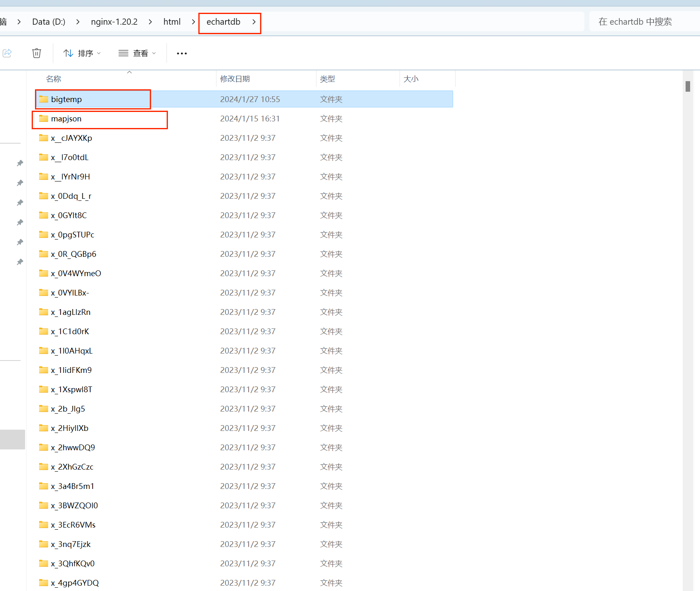Expand chevron after html breadcrumb

(x=193, y=22)
